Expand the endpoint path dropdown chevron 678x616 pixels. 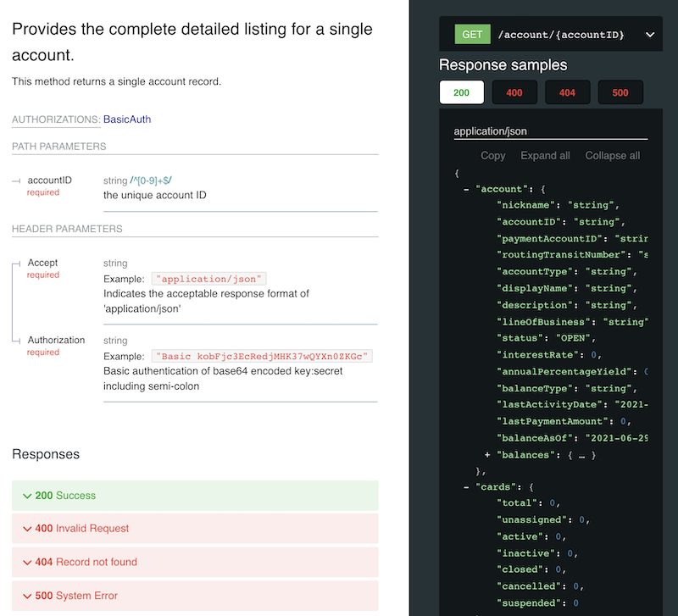coord(650,35)
